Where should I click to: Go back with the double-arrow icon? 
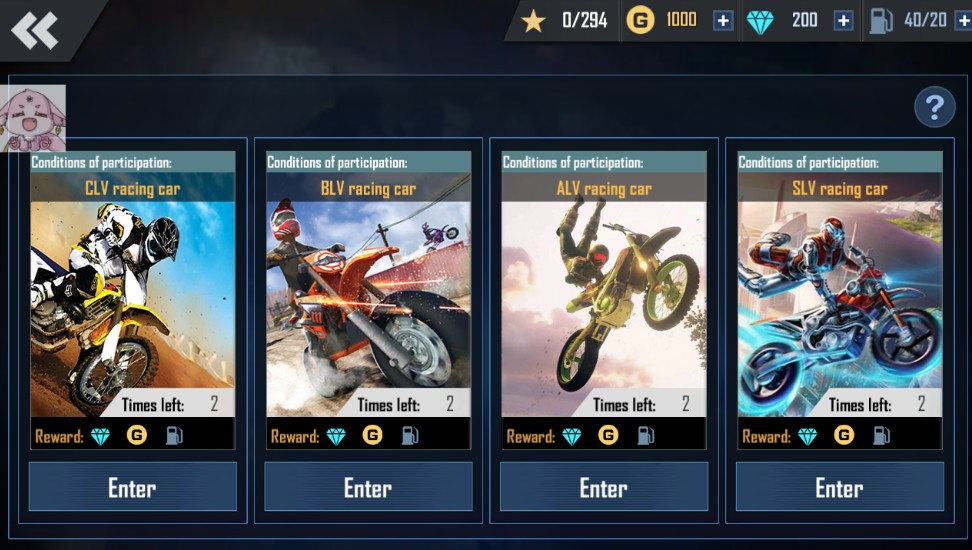click(x=35, y=30)
